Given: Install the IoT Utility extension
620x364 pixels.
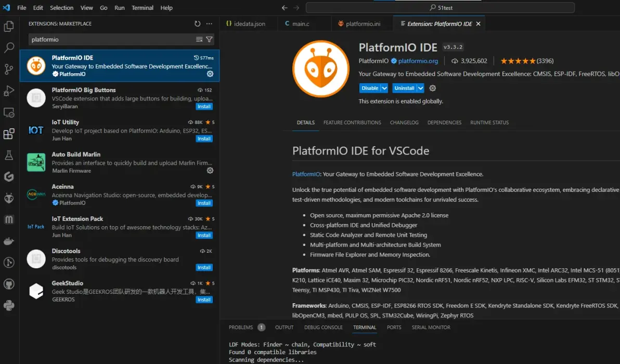Looking at the screenshot, I should coord(204,138).
